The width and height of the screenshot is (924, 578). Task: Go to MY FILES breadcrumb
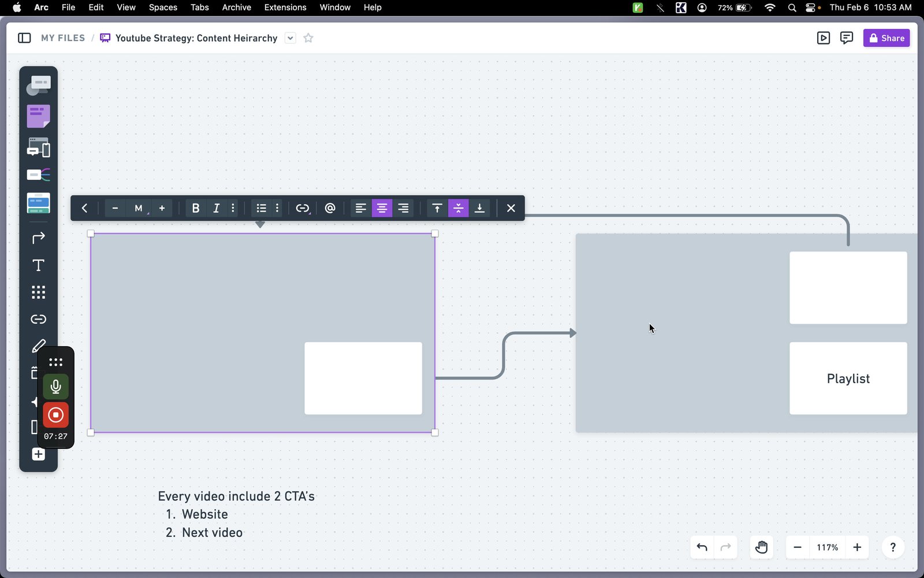63,38
